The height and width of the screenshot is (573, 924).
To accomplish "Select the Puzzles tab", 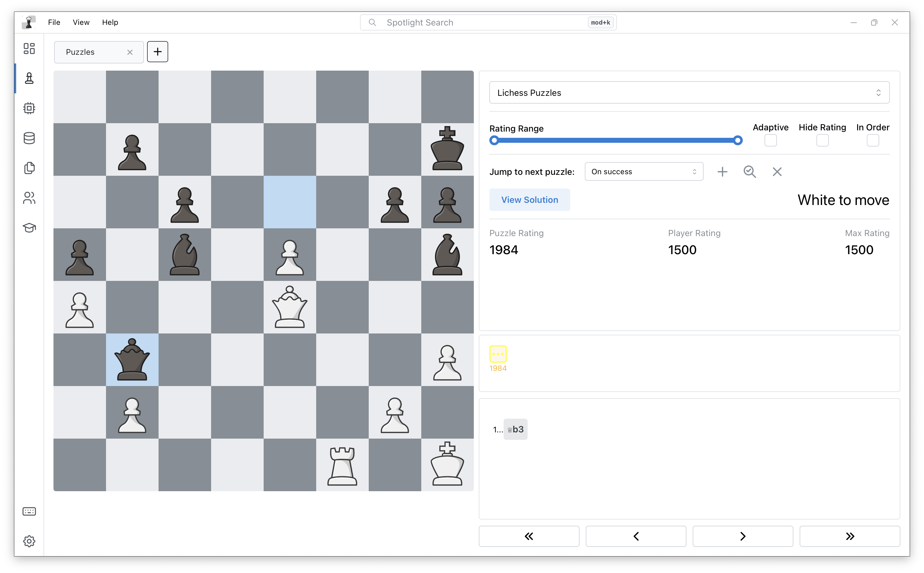I will click(x=99, y=52).
